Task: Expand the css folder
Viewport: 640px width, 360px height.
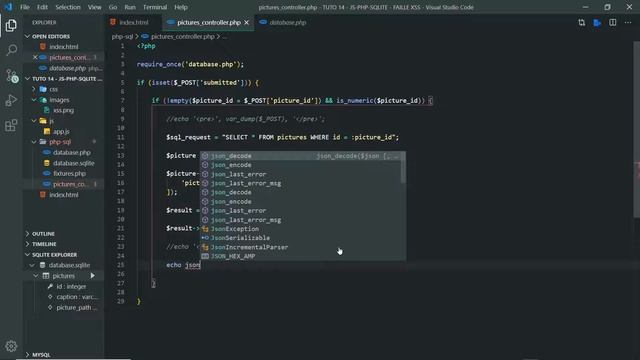Action: coord(53,89)
